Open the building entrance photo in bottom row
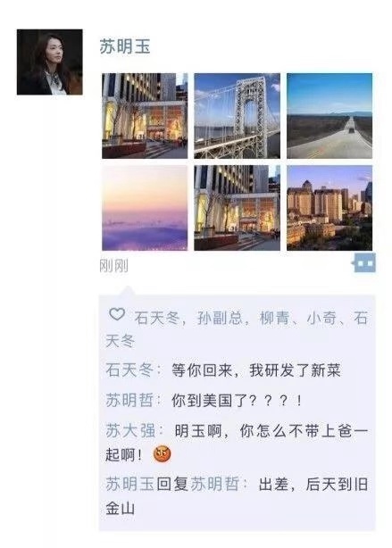This screenshot has width=392, height=548. point(238,208)
